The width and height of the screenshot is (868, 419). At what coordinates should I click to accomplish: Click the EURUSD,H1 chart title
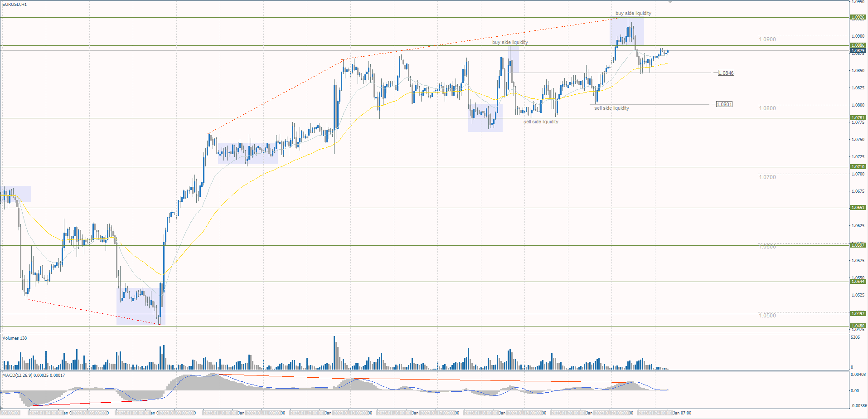[x=15, y=5]
